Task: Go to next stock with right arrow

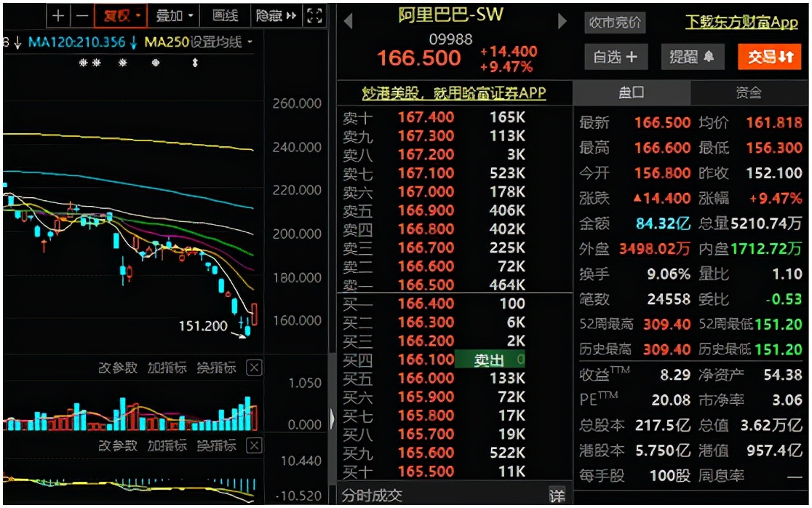Action: pos(562,22)
